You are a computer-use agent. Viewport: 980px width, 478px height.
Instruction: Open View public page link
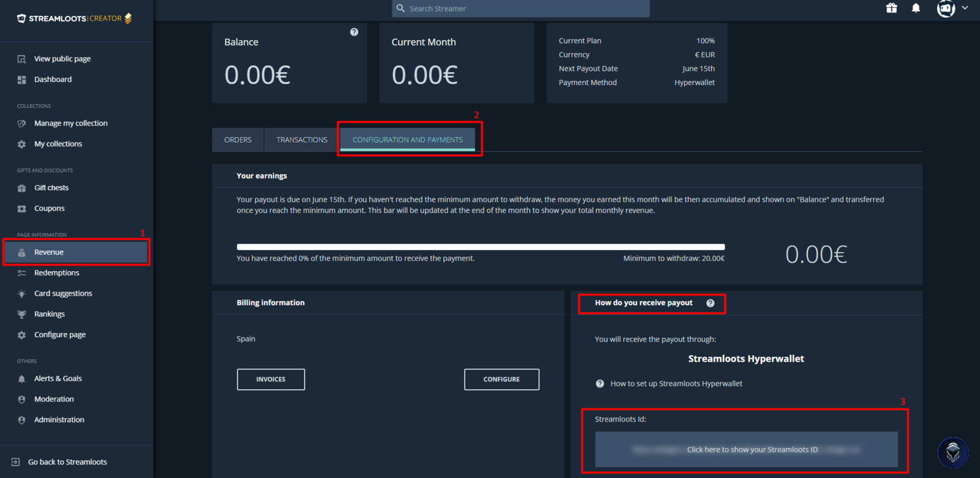(62, 59)
